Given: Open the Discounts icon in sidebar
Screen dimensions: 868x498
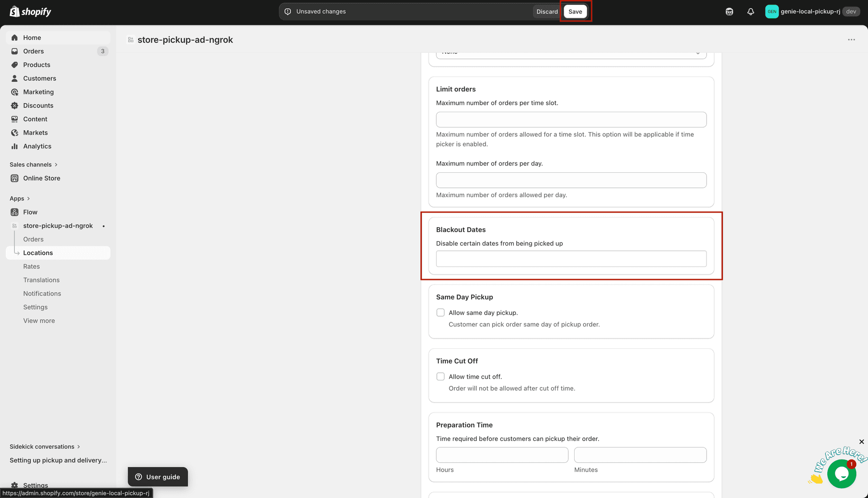Looking at the screenshot, I should [x=15, y=105].
